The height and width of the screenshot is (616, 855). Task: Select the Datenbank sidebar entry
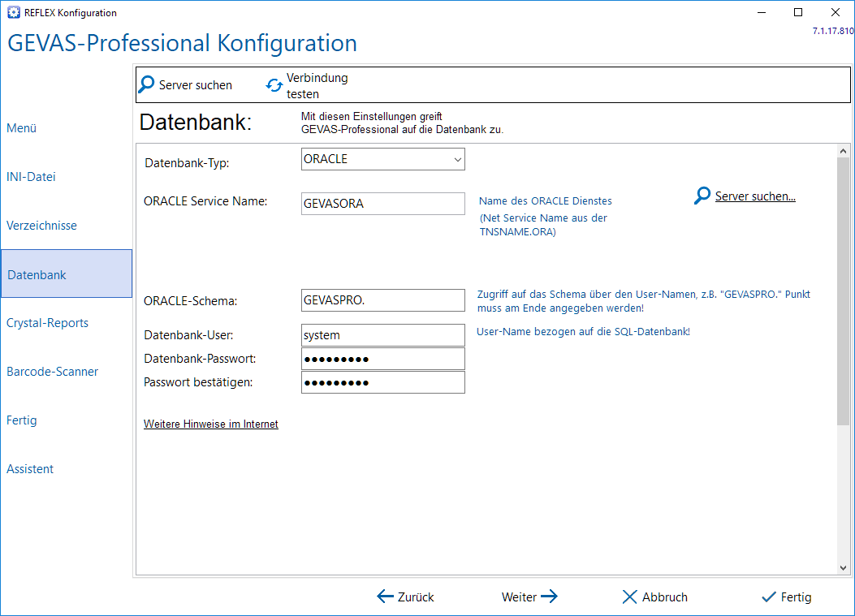[67, 274]
